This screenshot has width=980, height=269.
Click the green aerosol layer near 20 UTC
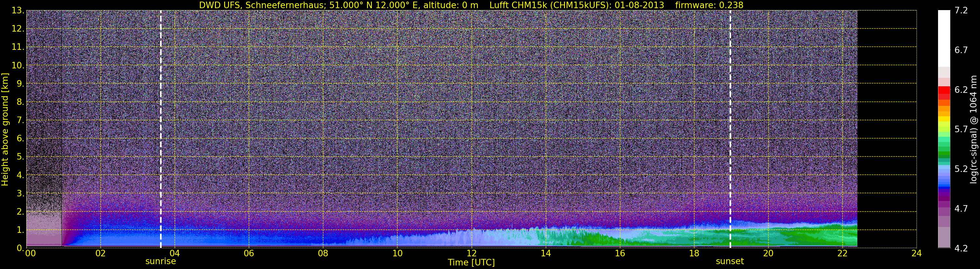tap(769, 238)
